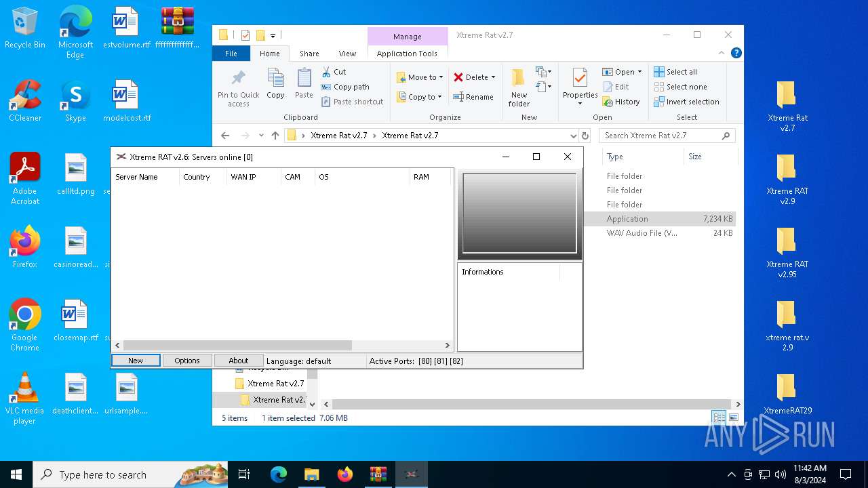
Task: Expand Open dropdown in ribbon
Action: pyautogui.click(x=639, y=72)
